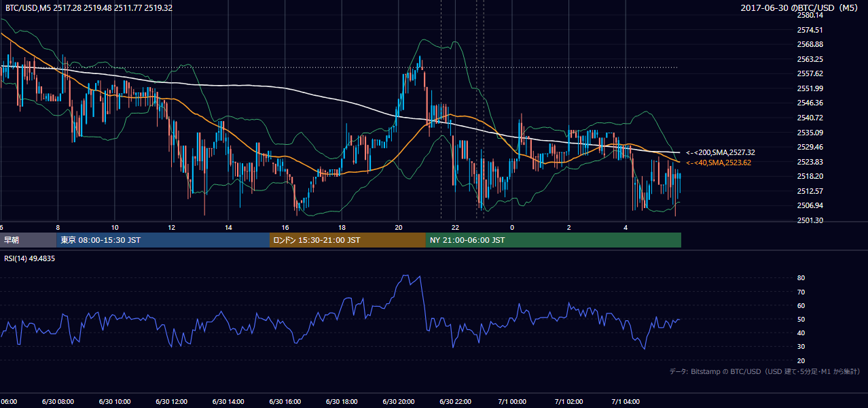Click the 7/1 00:00 date axis label
Viewport: 868px width, 408px height.
511,402
